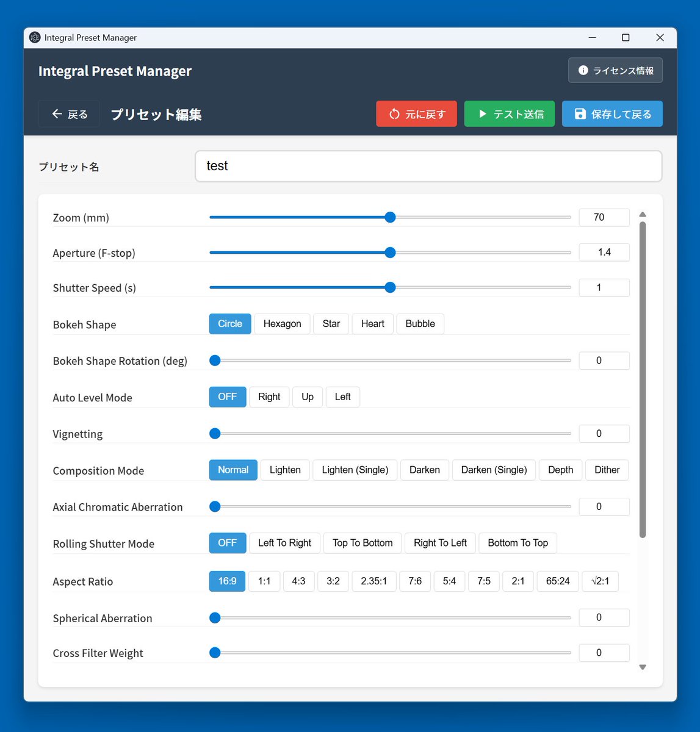Click the info icon on the ライセンス情報 button
Viewport: 700px width, 732px height.
(x=582, y=70)
